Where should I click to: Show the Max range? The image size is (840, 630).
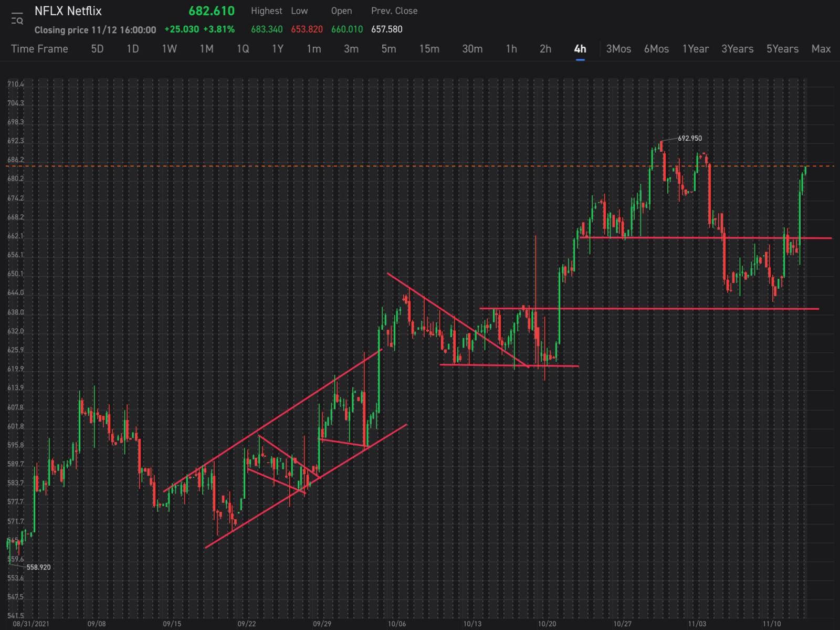(x=821, y=49)
